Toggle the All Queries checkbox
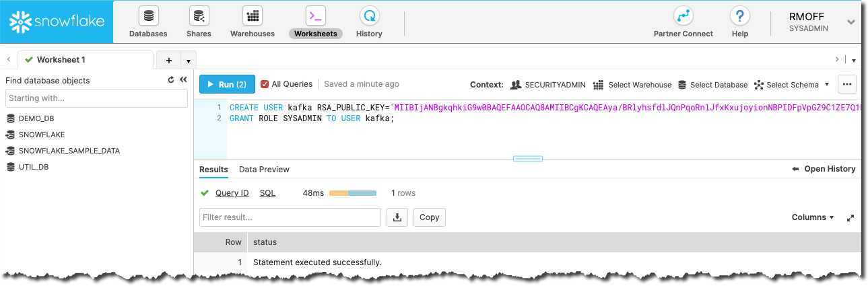 (265, 84)
